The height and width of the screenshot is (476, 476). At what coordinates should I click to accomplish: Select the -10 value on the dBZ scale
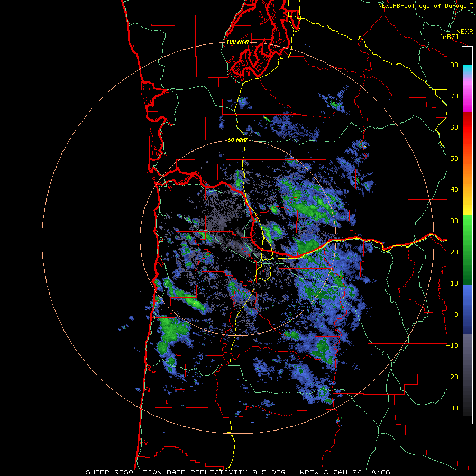coord(452,346)
